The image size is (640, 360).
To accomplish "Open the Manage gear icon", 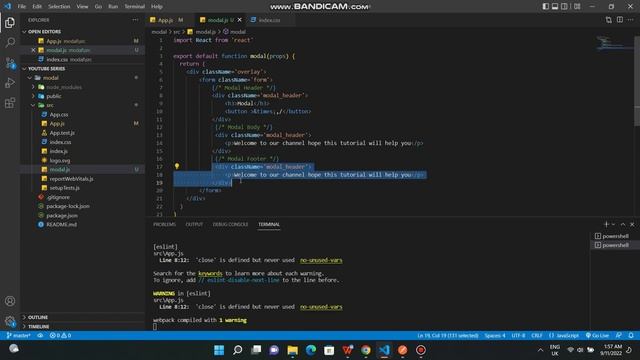I will (x=10, y=321).
